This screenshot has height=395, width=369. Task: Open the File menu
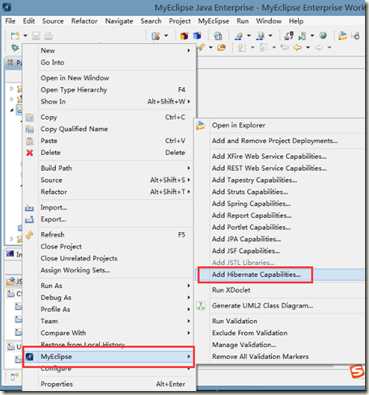click(10, 21)
